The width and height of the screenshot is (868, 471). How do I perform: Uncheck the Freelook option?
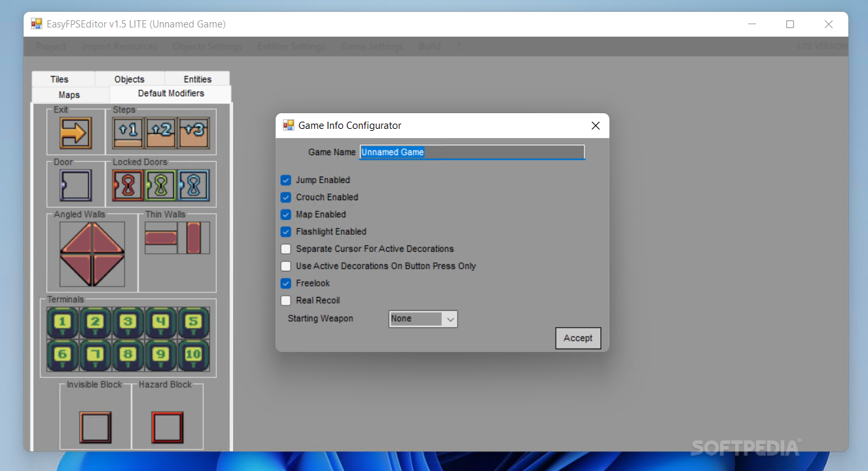coord(286,283)
